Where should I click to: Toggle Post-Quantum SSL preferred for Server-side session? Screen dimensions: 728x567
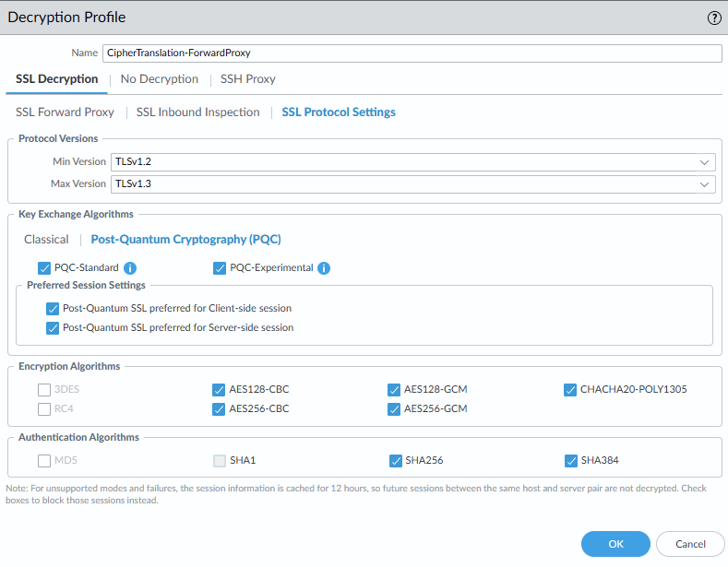coord(52,327)
